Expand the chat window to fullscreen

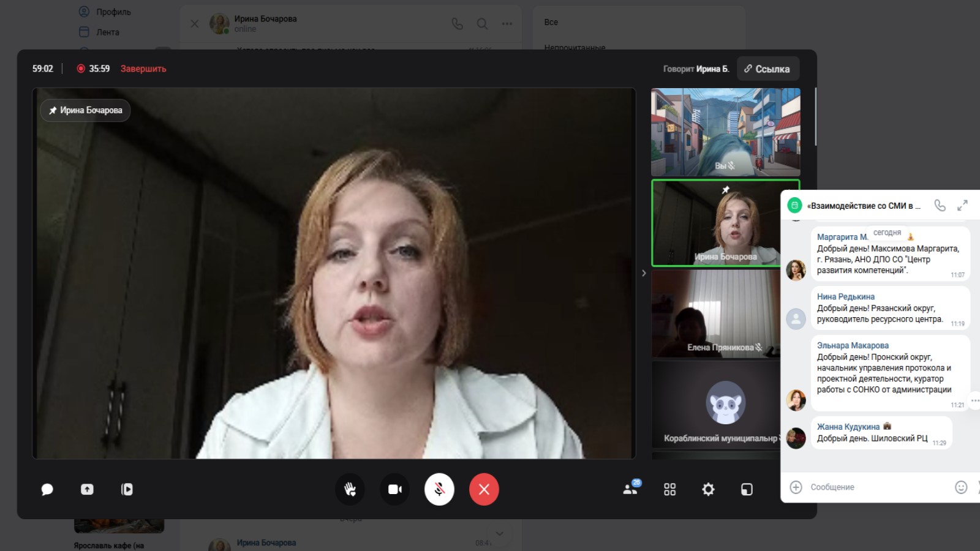pyautogui.click(x=962, y=206)
